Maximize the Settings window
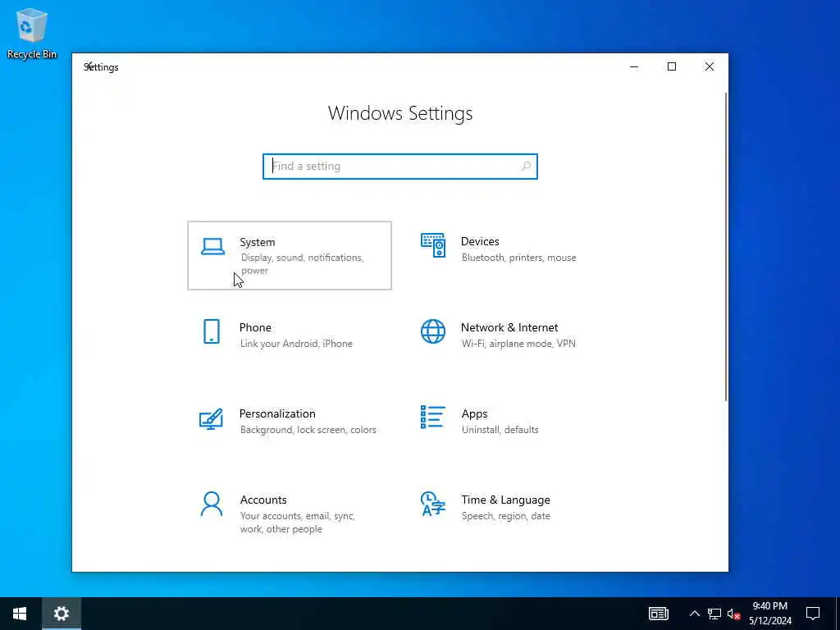The width and height of the screenshot is (840, 630). click(672, 66)
